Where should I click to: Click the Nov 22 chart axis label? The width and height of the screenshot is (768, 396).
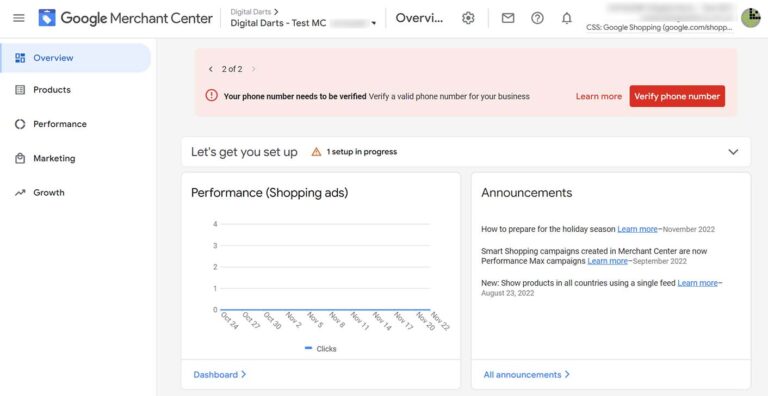coord(440,321)
